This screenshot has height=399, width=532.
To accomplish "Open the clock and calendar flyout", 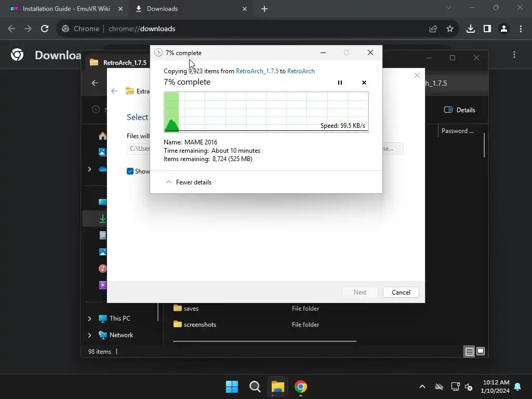I will click(x=495, y=387).
